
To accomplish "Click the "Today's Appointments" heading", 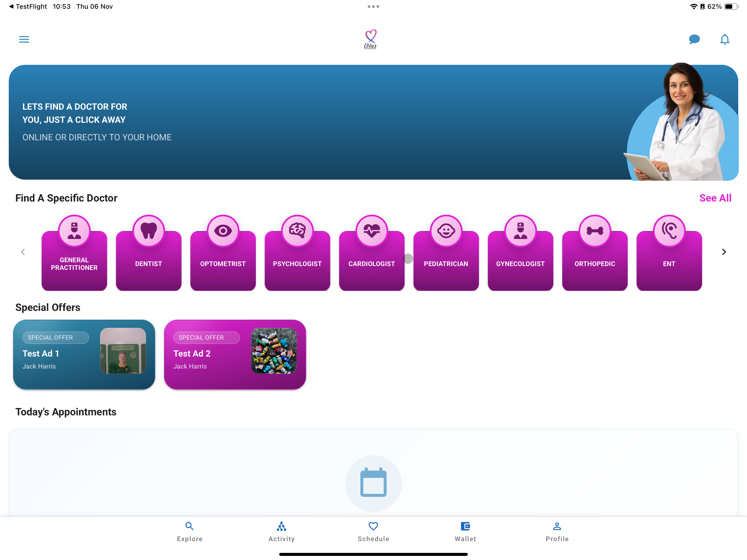I will pyautogui.click(x=66, y=412).
